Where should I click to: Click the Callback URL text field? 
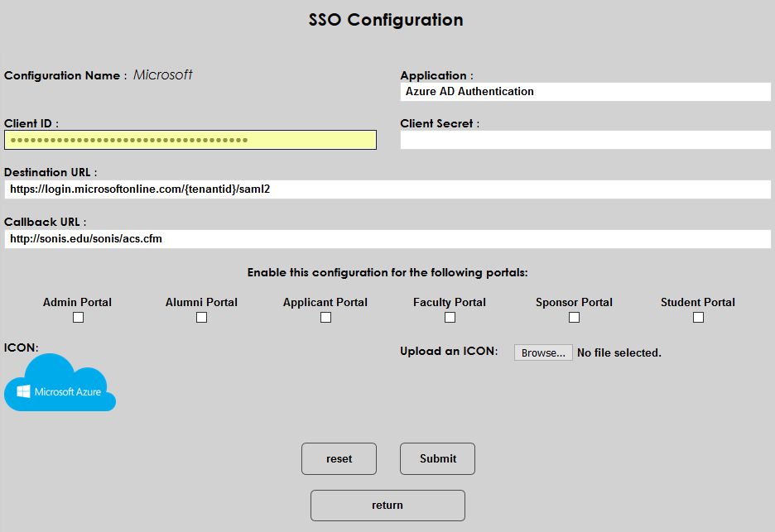pyautogui.click(x=387, y=239)
